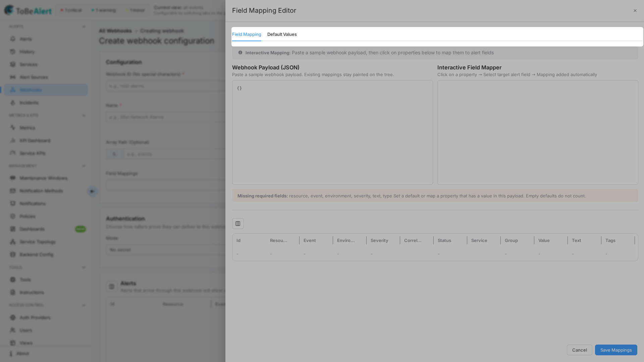This screenshot has width=644, height=362.
Task: Click into the Webhook Payload JSON editor
Action: point(332,132)
